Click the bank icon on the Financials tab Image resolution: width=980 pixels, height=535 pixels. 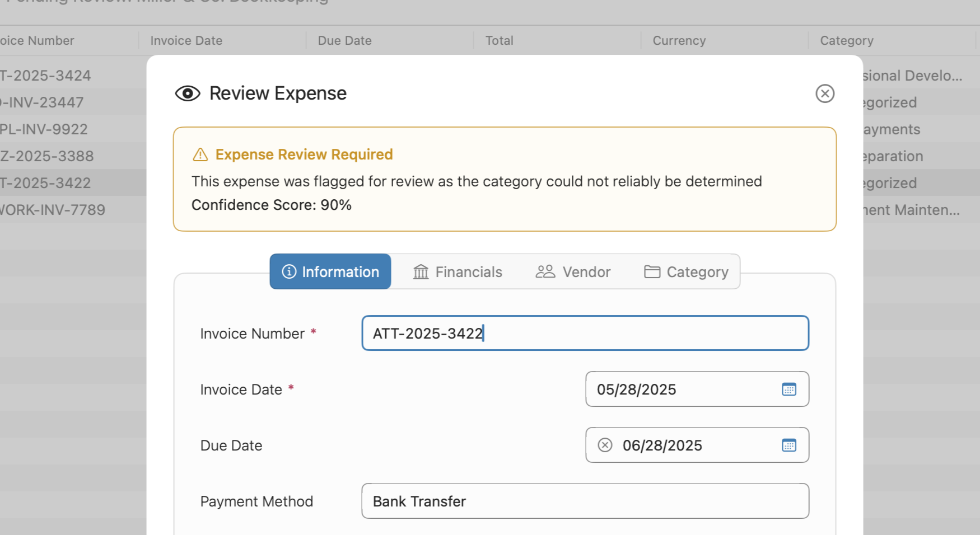tap(421, 271)
